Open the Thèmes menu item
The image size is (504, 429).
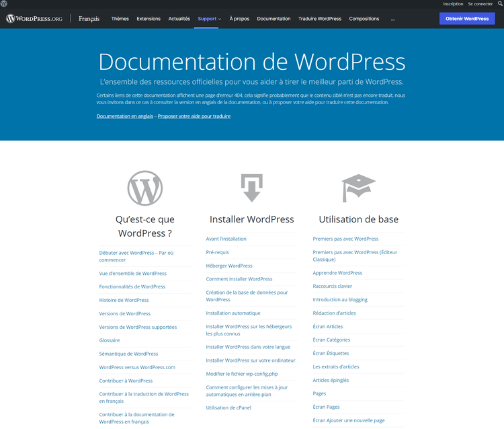(x=120, y=19)
